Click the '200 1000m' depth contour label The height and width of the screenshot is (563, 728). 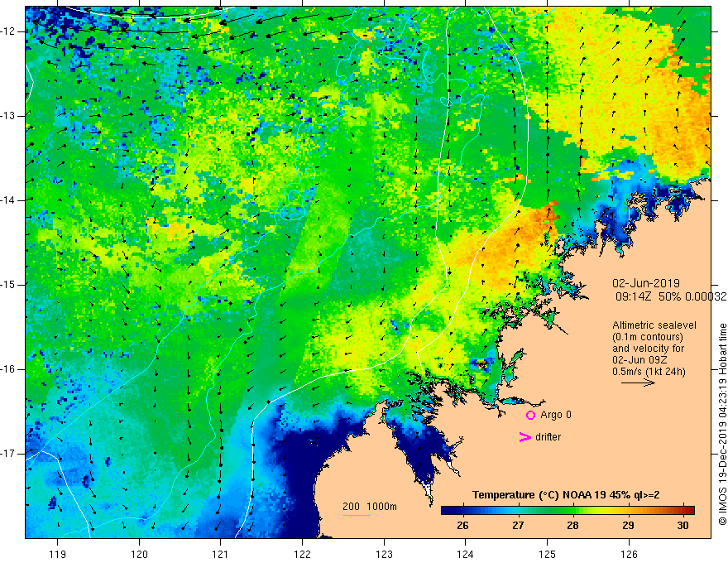[370, 507]
